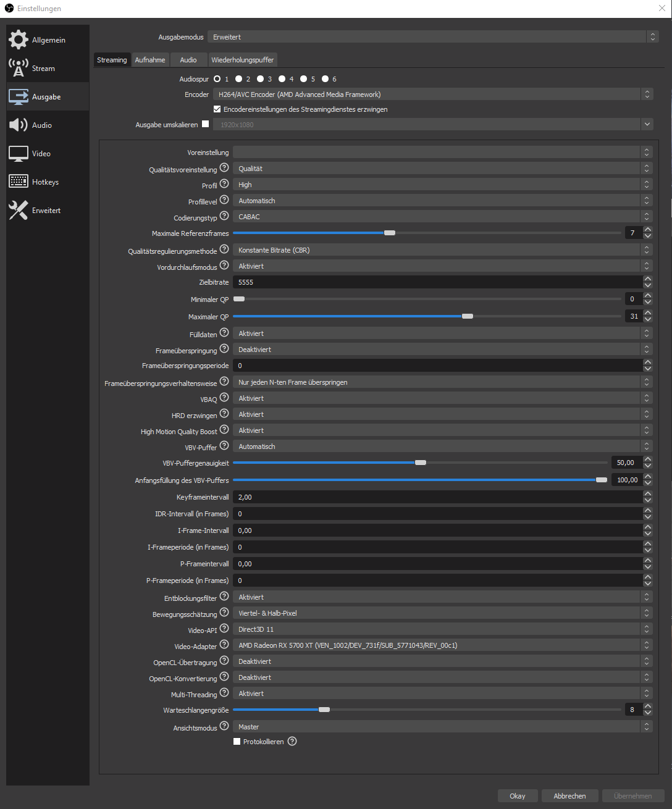Click help icon next to VBAQ
This screenshot has width=672, height=809.
tap(224, 397)
